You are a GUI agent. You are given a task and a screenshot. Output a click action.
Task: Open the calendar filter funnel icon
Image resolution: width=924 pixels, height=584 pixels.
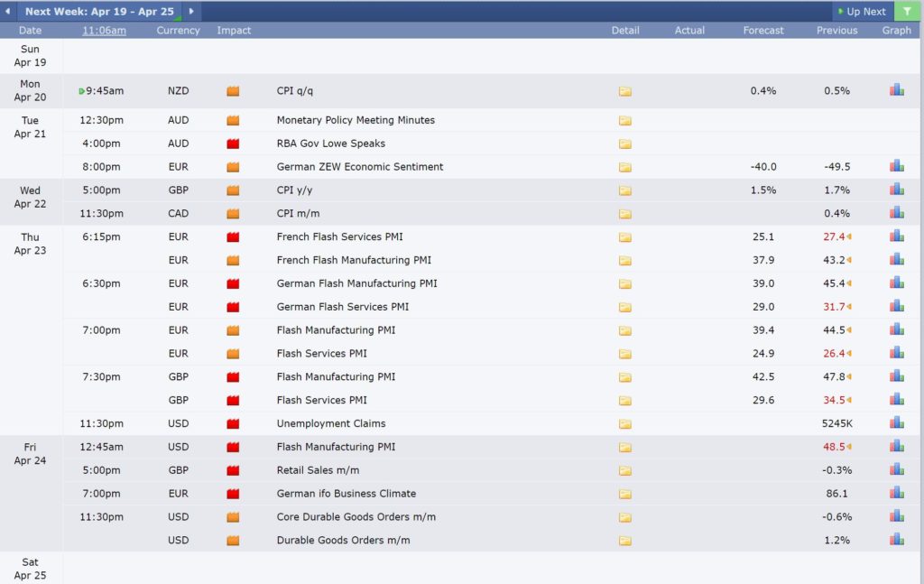[x=908, y=11]
